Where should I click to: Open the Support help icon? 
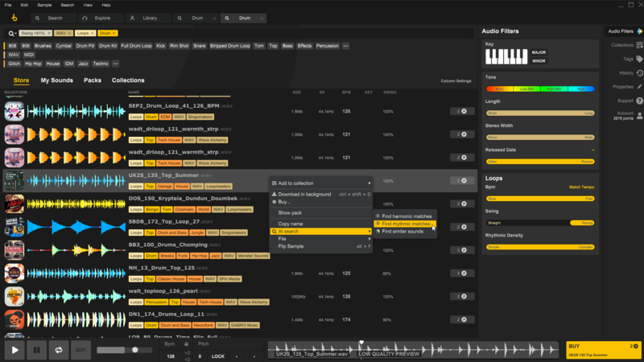(639, 101)
